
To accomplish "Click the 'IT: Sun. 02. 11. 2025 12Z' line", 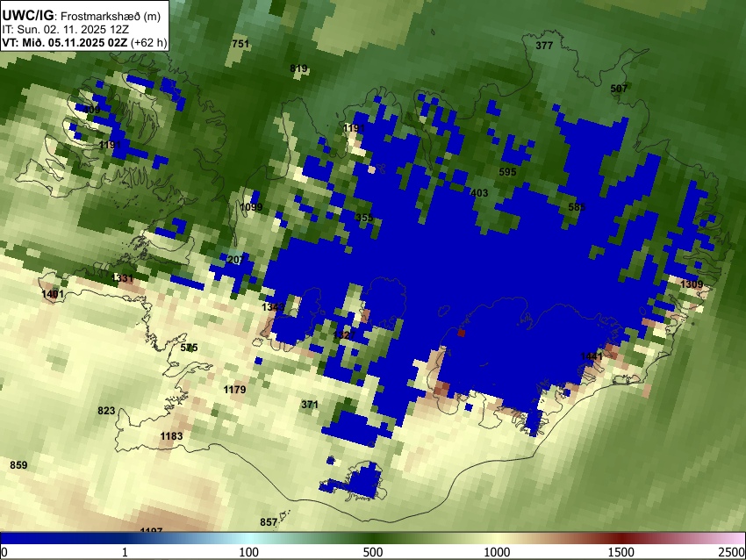I will click(x=65, y=30).
